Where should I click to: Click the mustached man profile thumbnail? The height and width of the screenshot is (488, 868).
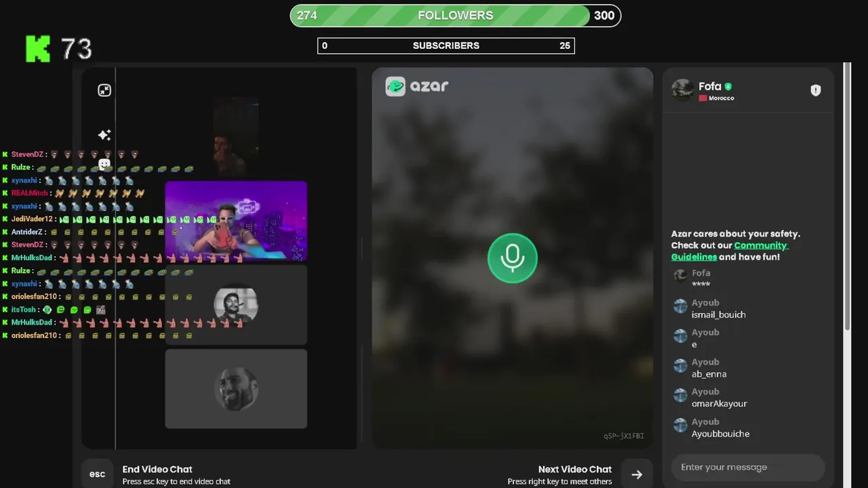pyautogui.click(x=236, y=304)
